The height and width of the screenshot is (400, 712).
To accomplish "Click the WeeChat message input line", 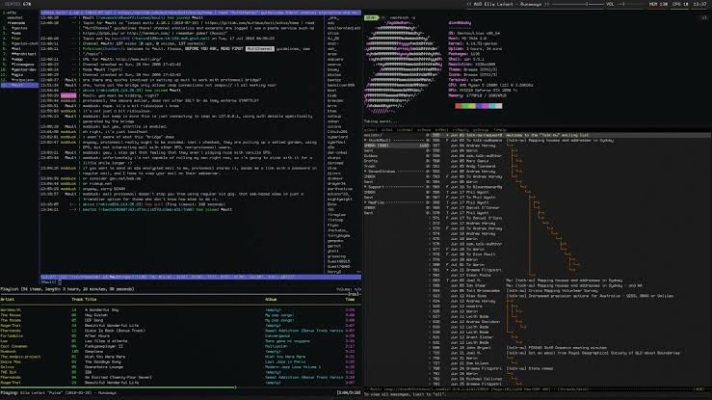I will (200, 282).
